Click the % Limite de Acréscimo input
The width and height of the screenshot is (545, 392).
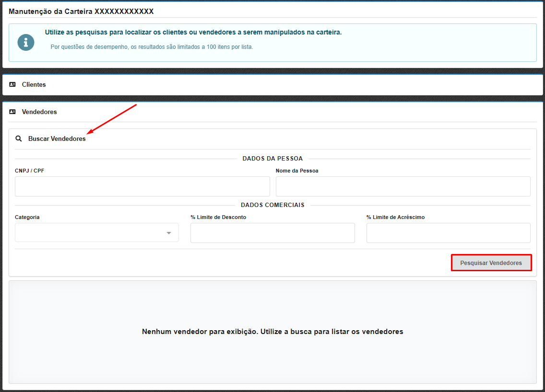click(448, 233)
